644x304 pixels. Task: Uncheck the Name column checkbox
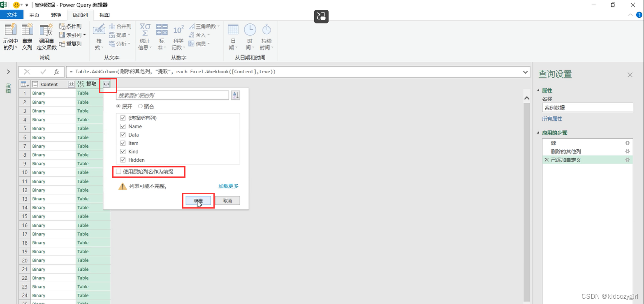point(123,126)
